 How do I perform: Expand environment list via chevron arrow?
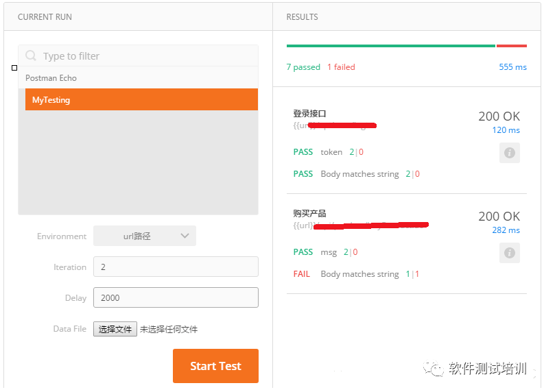pyautogui.click(x=185, y=236)
